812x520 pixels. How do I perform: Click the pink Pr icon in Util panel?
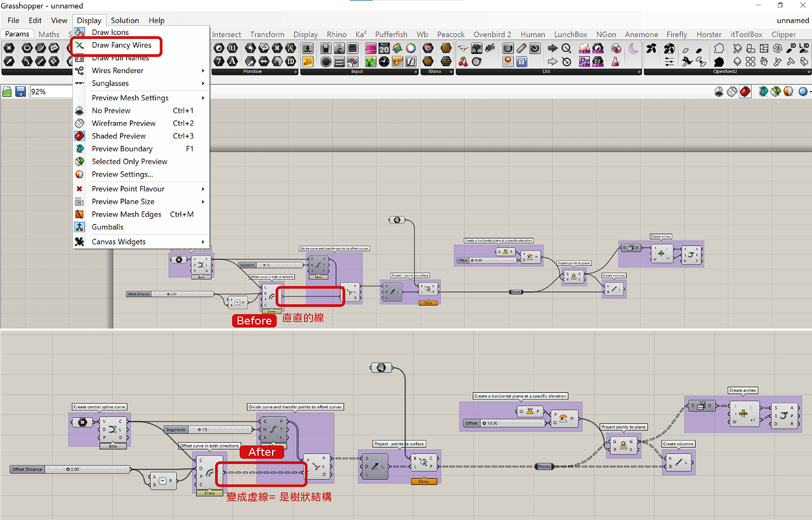pos(584,61)
